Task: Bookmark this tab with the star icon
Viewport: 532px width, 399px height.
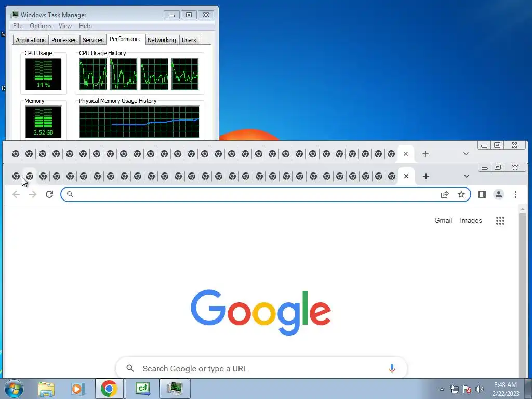Action: [461, 194]
